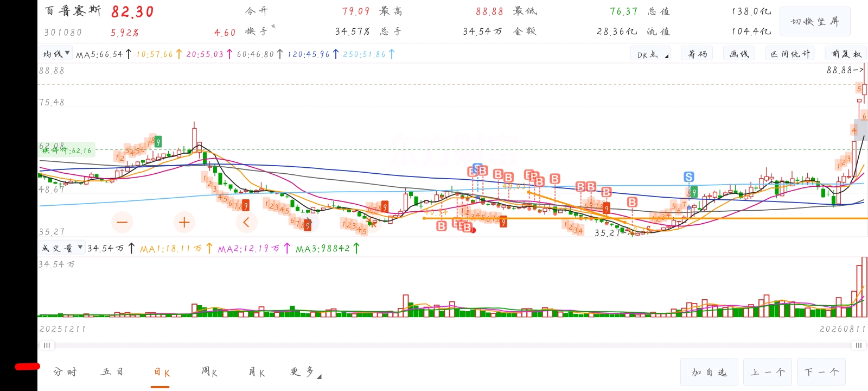The height and width of the screenshot is (391, 868).
Task: Tap the zoom out minus icon
Action: tap(122, 222)
